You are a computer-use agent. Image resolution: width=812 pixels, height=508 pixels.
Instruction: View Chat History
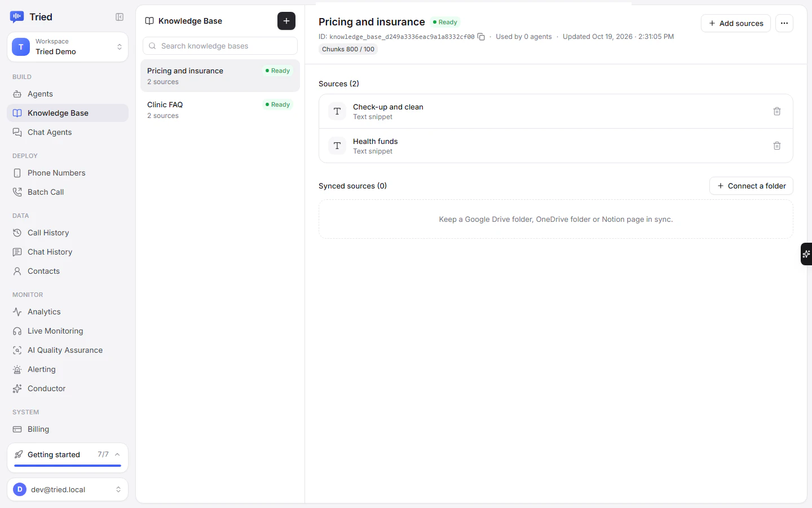tap(68, 252)
